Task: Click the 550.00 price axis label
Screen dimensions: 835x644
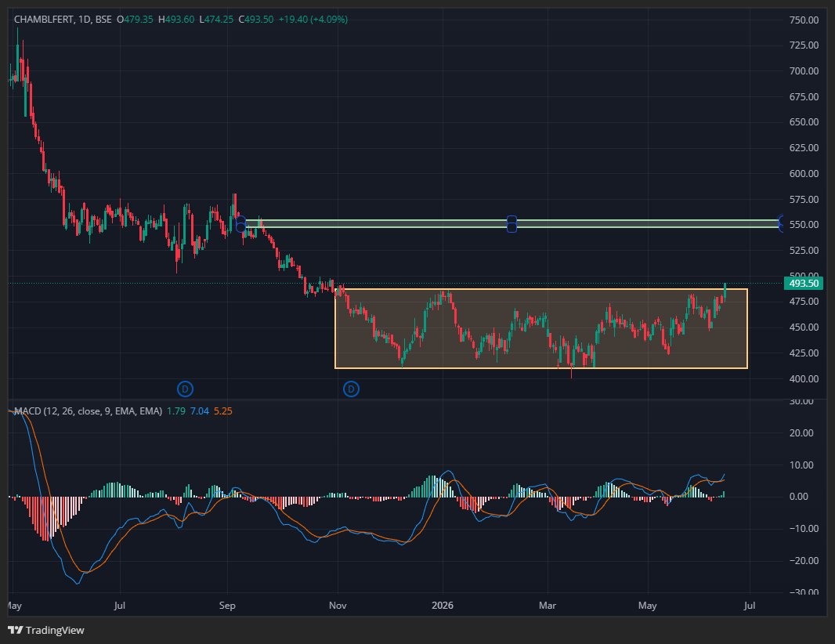Action: [x=804, y=224]
